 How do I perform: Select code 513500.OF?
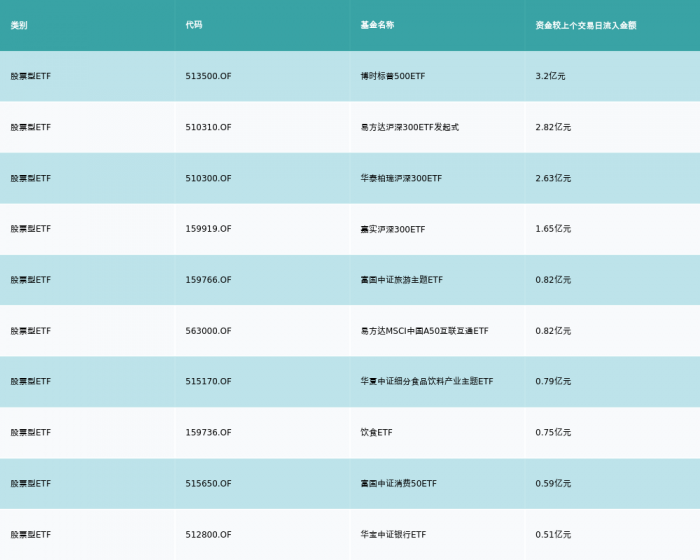(208, 76)
